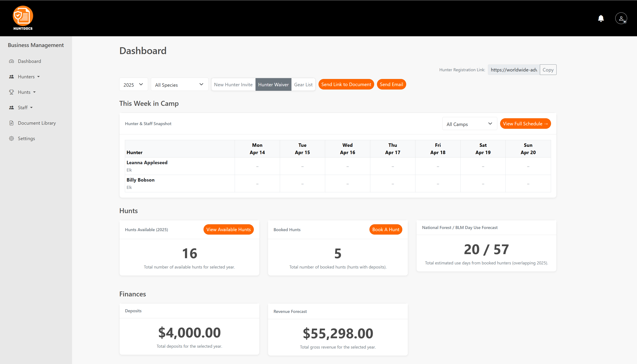
Task: Open Settings via the gear icon
Action: [12, 138]
